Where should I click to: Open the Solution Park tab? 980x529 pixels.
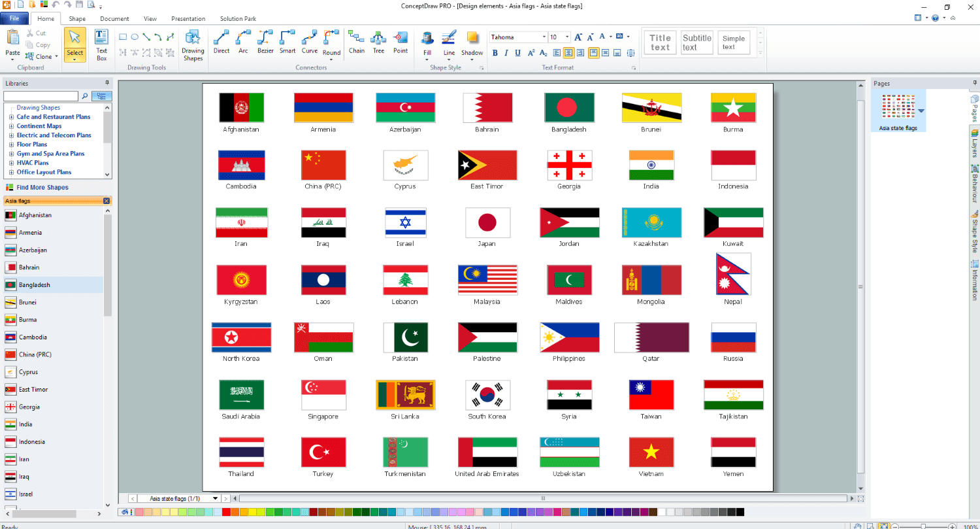[x=238, y=19]
